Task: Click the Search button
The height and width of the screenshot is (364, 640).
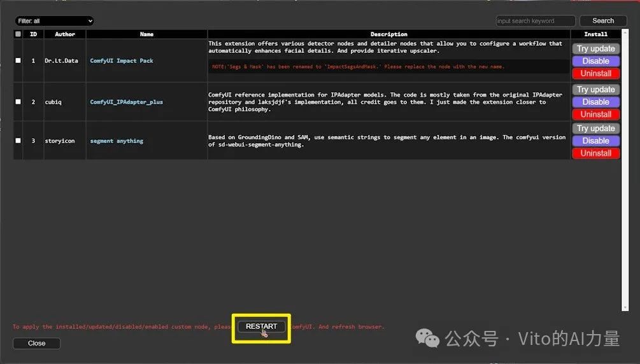Action: point(603,21)
